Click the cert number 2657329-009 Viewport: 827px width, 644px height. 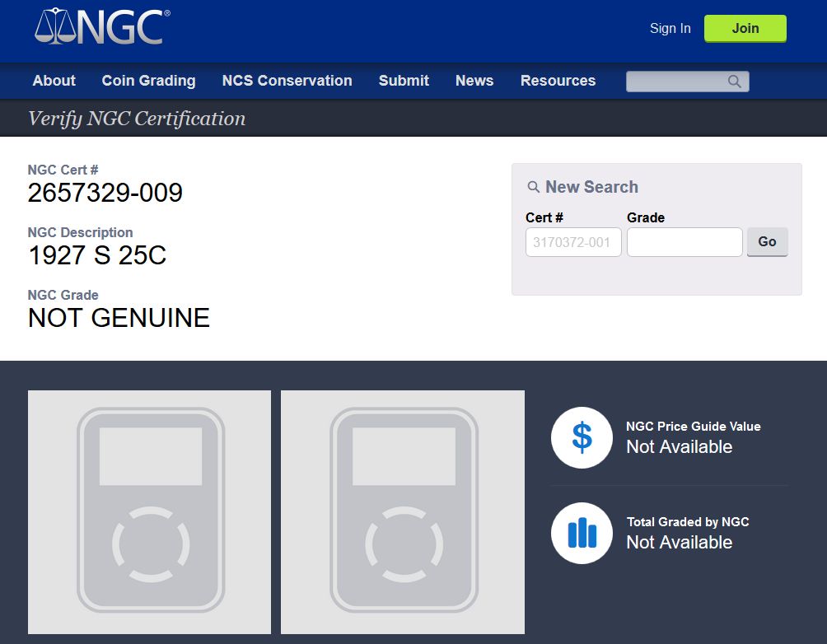pos(105,193)
